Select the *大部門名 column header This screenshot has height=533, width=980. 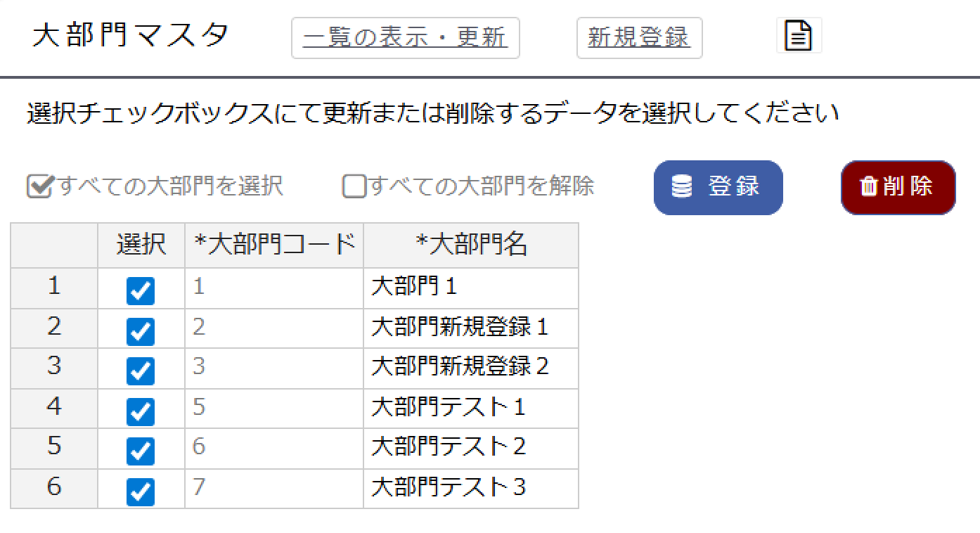pyautogui.click(x=471, y=245)
